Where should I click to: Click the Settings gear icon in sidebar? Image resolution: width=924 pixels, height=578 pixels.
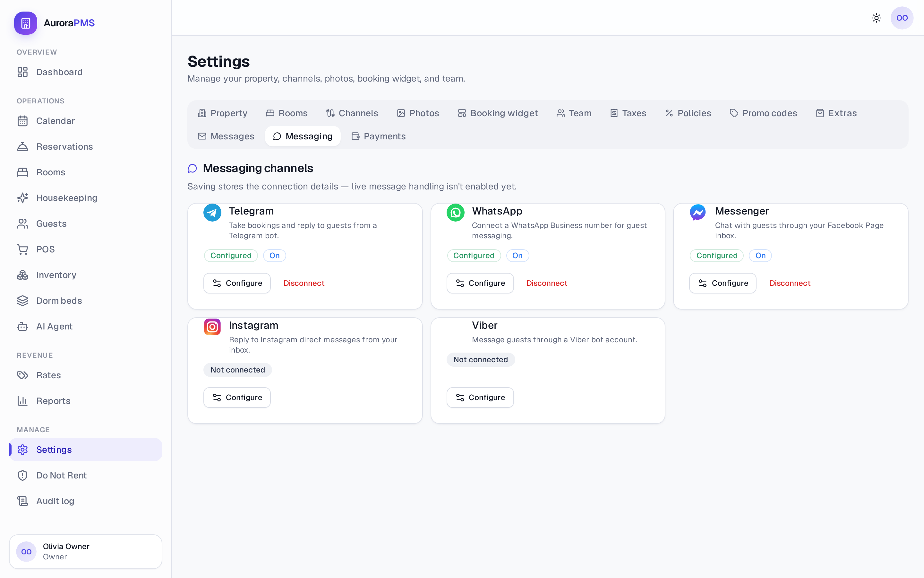tap(22, 450)
